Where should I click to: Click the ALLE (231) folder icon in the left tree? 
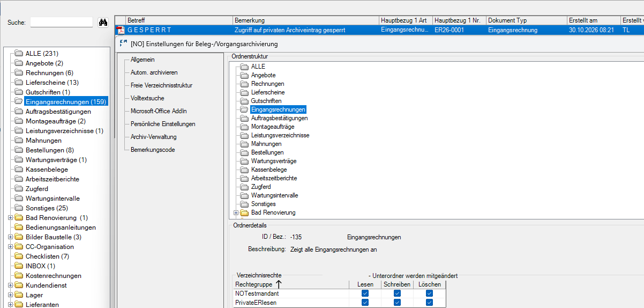[x=19, y=54]
